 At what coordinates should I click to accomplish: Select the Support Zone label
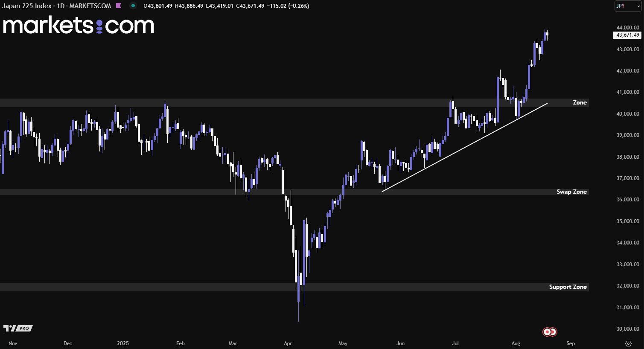[568, 287]
